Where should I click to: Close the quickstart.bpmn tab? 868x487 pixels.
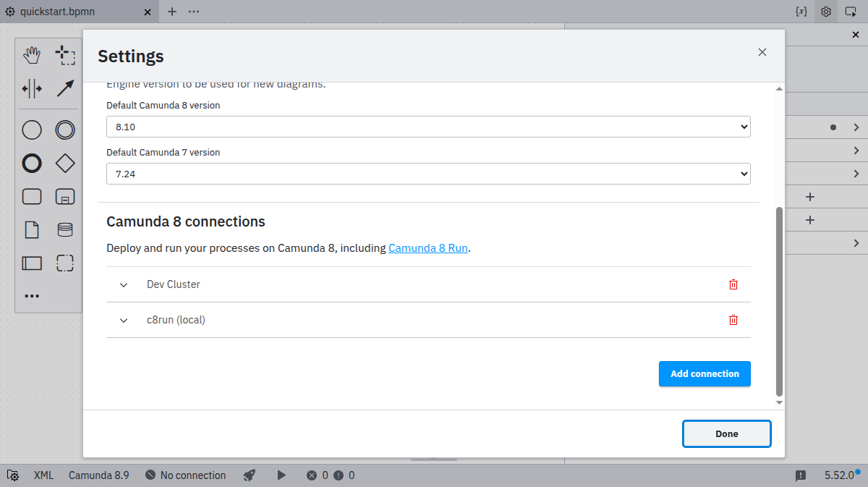[x=148, y=12]
